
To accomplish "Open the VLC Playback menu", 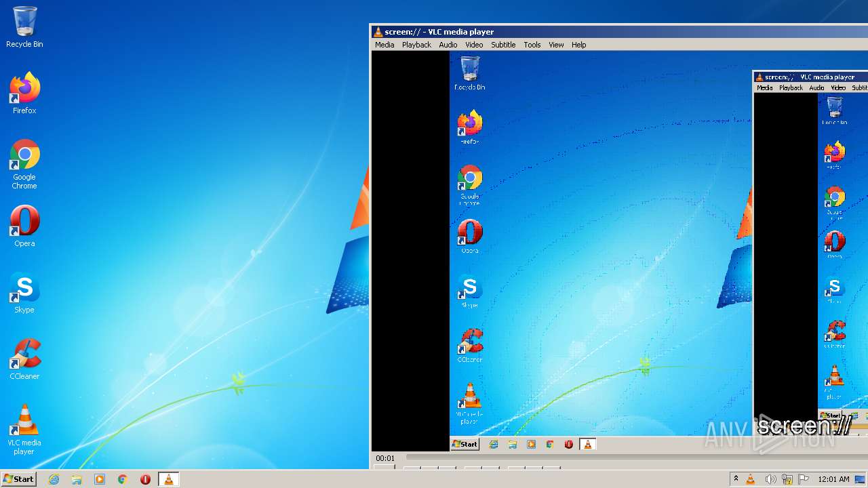I will 416,45.
